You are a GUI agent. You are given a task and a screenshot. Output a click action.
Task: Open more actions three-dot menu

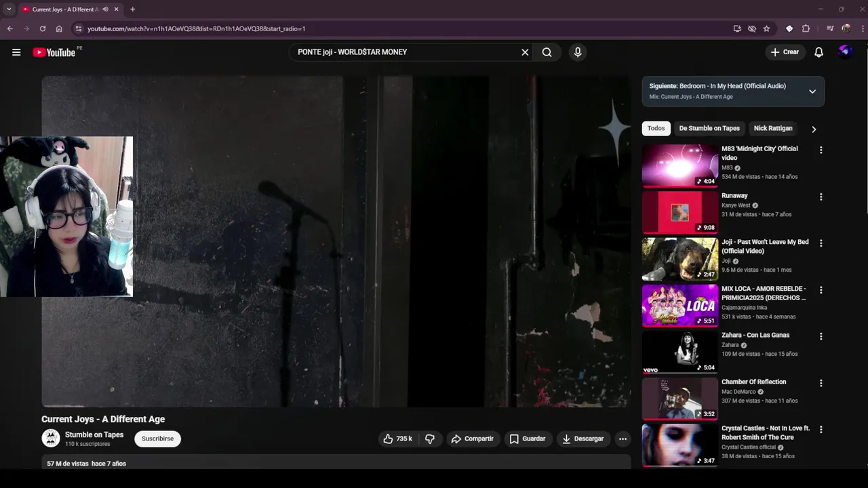pos(623,439)
